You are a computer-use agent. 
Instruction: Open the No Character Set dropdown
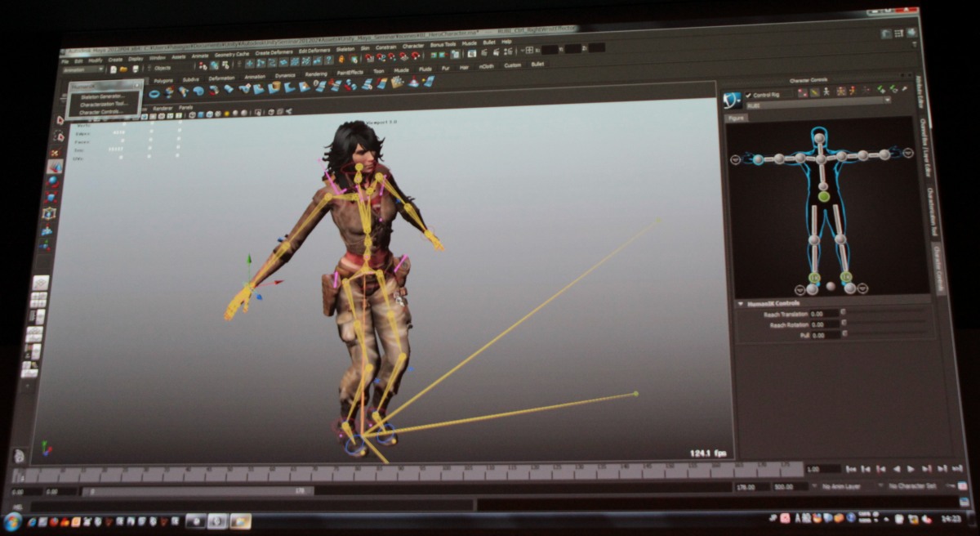tap(908, 486)
